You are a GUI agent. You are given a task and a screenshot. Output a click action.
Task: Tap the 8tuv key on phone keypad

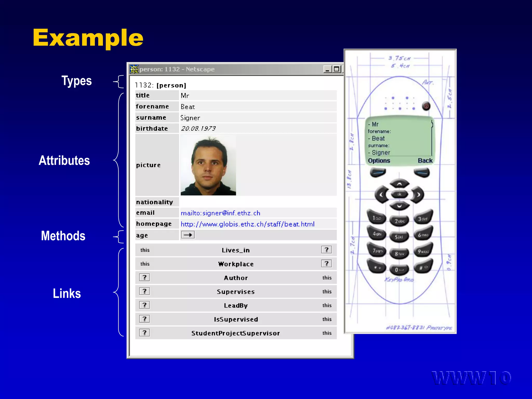tap(400, 253)
